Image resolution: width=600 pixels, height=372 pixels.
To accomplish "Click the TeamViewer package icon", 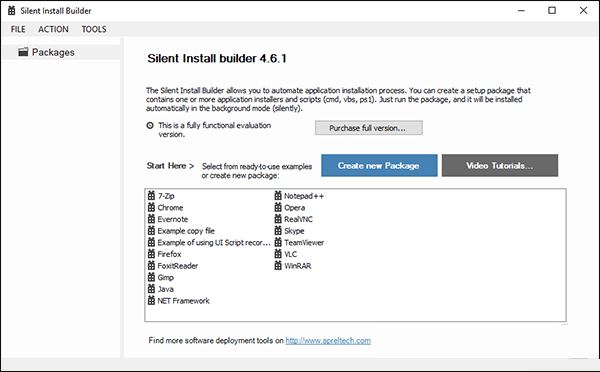I will (278, 242).
